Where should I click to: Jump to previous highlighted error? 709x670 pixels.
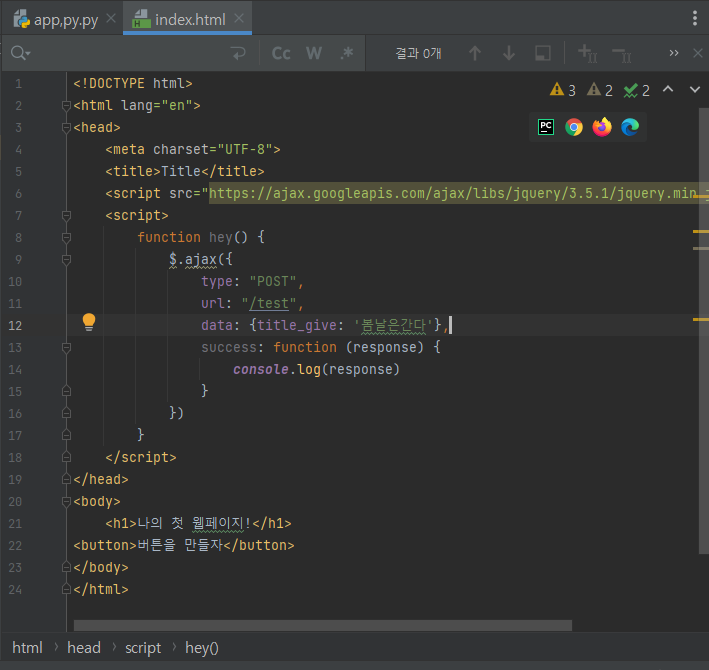click(668, 89)
